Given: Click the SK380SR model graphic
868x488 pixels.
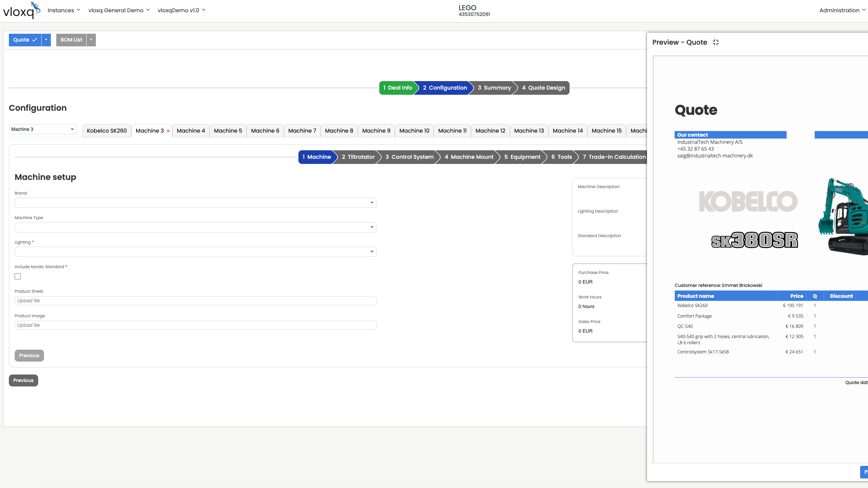Looking at the screenshot, I should (754, 240).
